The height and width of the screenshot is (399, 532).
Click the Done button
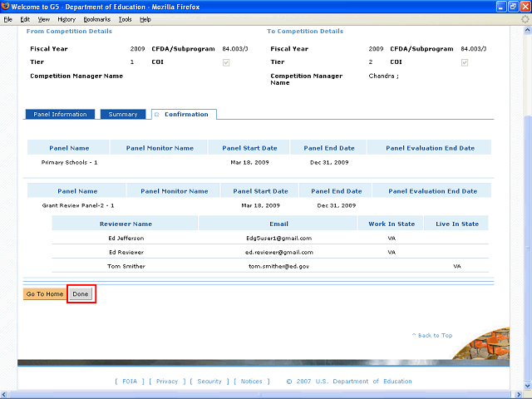(x=81, y=294)
